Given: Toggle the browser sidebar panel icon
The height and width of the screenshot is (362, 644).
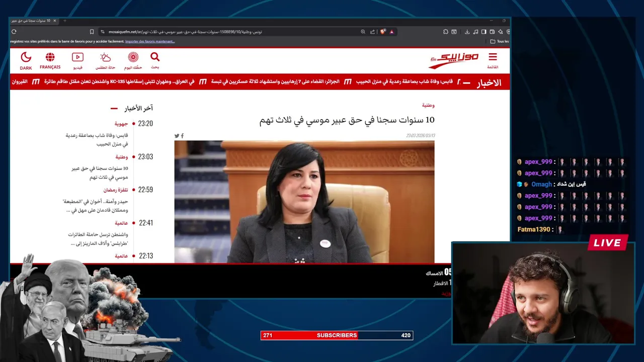Looking at the screenshot, I should pos(484,32).
